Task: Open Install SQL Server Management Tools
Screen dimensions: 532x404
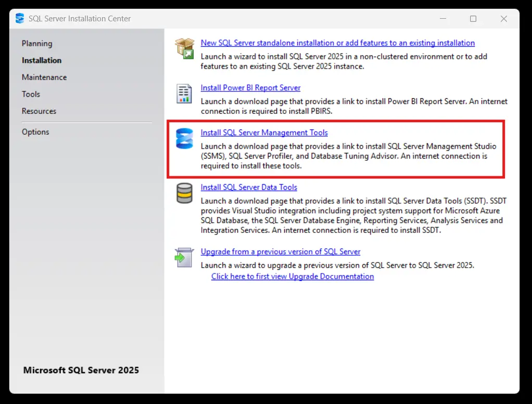Action: pyautogui.click(x=264, y=133)
